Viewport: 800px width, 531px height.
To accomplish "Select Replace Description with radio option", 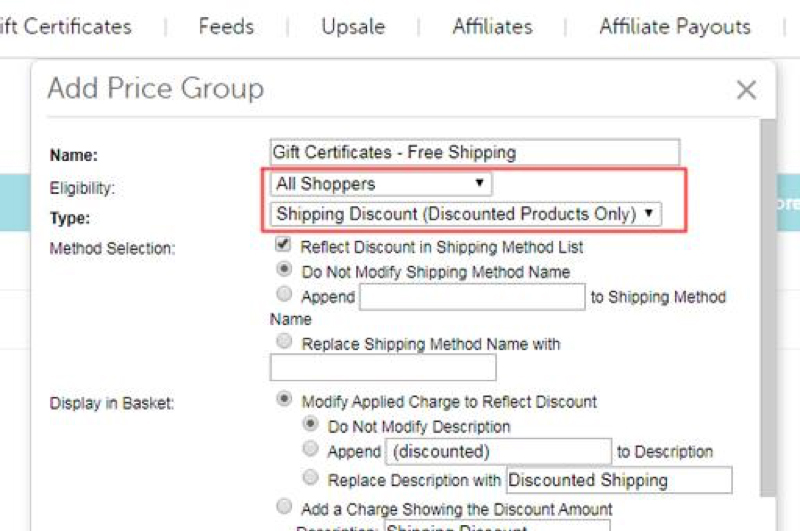I will coord(310,477).
